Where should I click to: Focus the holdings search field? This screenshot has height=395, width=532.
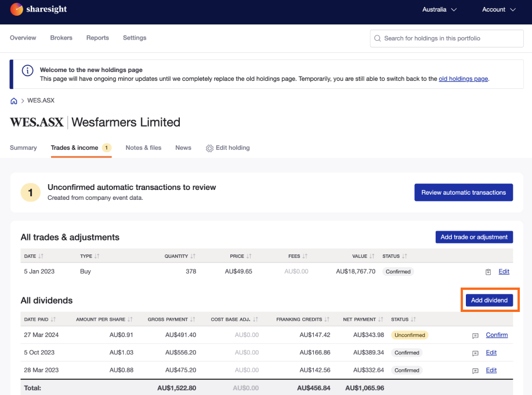447,38
